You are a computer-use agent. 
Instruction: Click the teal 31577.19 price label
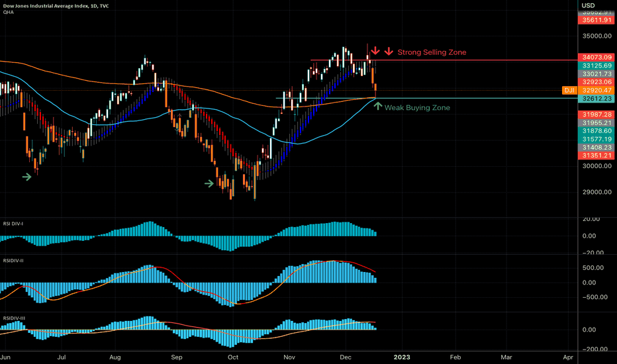[596, 139]
